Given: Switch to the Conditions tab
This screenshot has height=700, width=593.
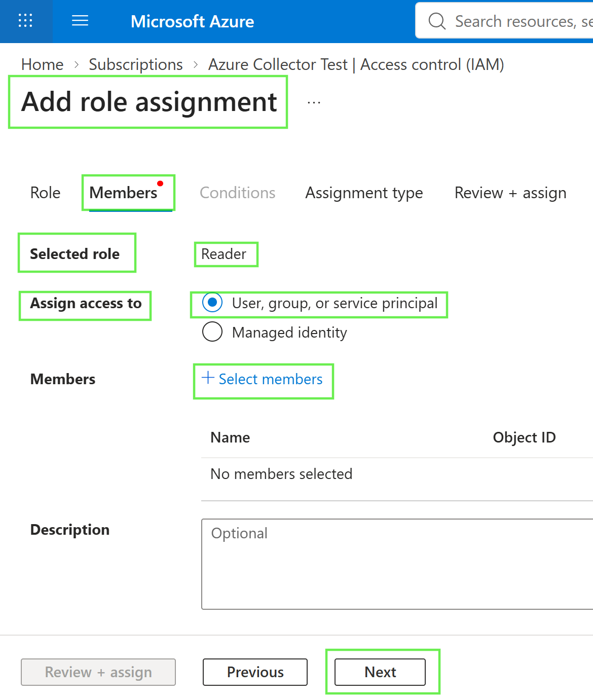Looking at the screenshot, I should 238,193.
